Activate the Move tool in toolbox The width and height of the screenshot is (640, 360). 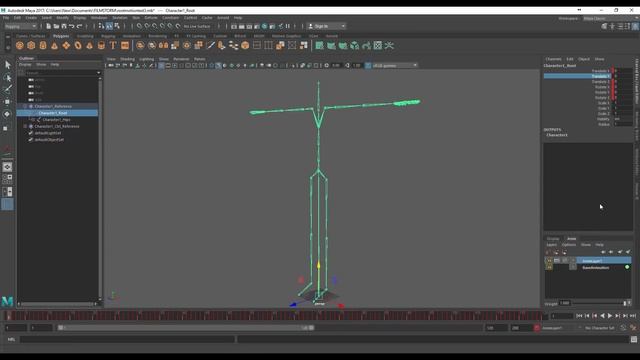(7, 102)
